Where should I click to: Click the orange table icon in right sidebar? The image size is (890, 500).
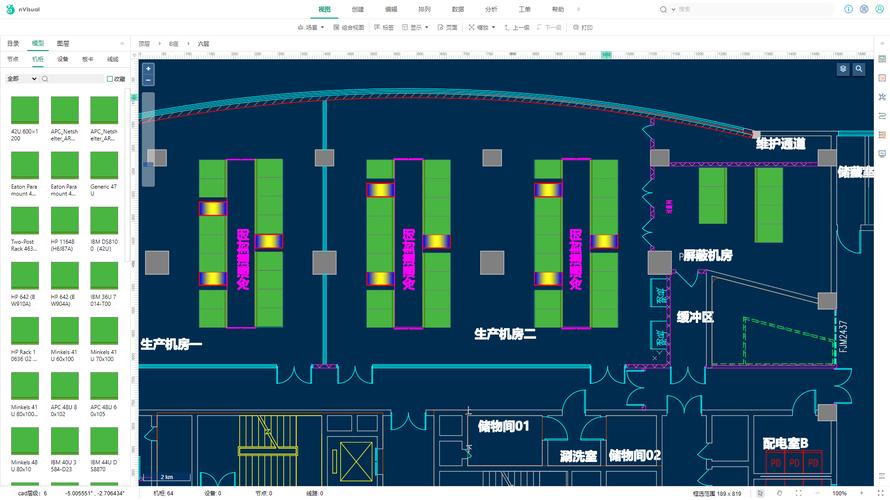pyautogui.click(x=881, y=135)
